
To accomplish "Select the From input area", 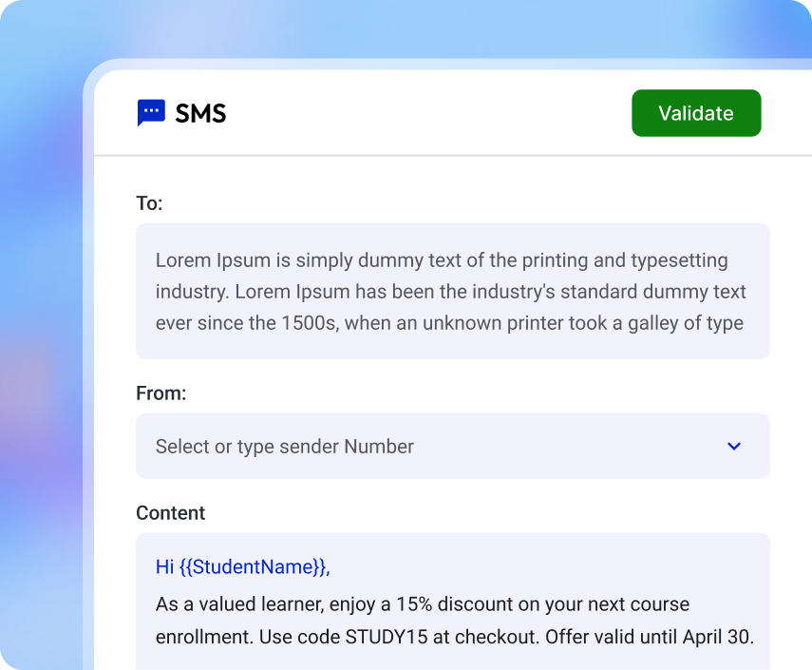I will pos(380,446).
